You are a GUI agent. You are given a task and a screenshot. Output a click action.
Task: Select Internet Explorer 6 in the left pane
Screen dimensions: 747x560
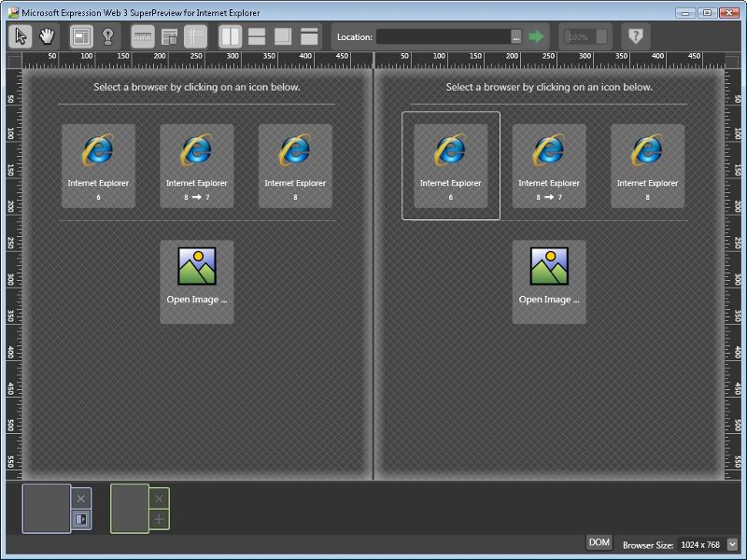click(97, 165)
